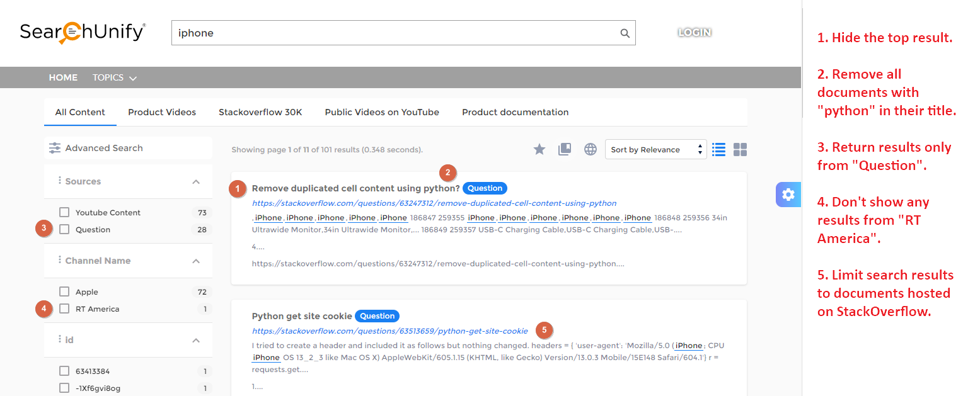Click the Advanced Search sliders icon
This screenshot has height=396, width=980.
pos(55,149)
